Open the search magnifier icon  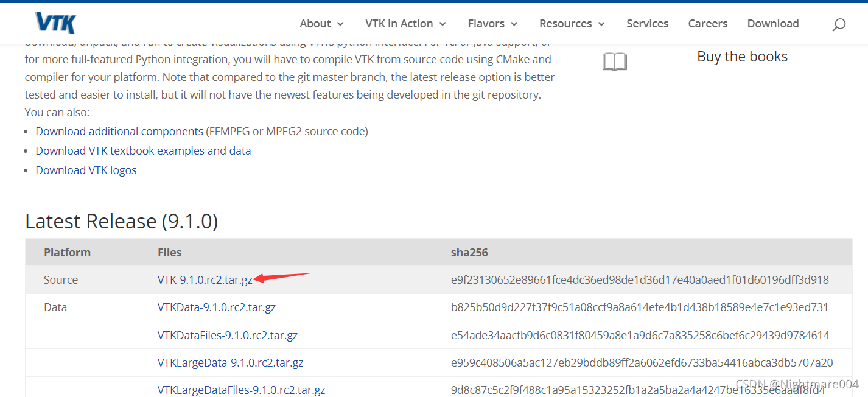[x=839, y=24]
